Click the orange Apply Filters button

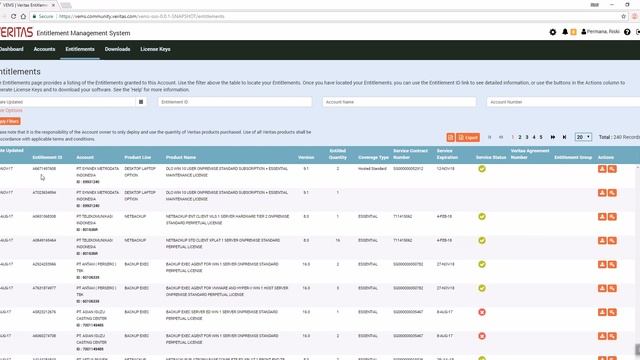pos(10,121)
